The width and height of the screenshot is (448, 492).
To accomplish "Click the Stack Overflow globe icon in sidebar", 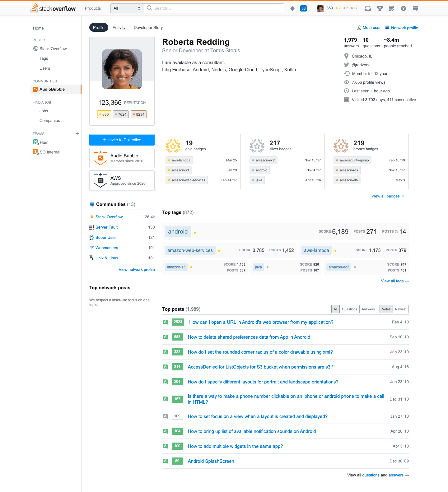I will coord(36,49).
